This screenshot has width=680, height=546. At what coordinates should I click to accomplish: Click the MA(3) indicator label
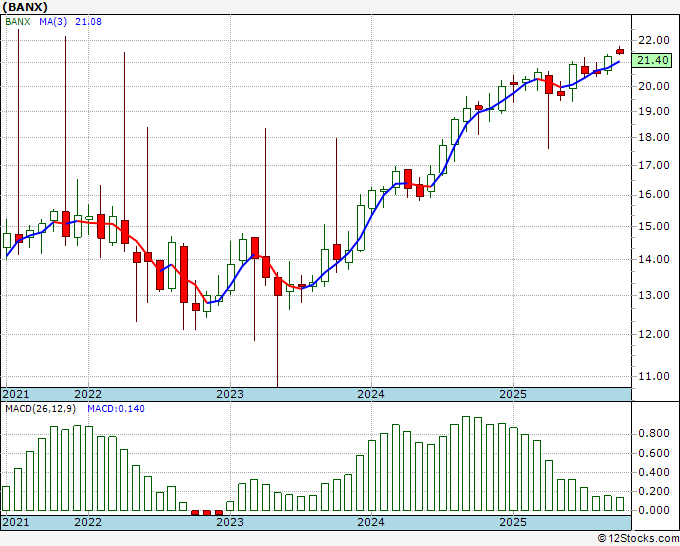pyautogui.click(x=54, y=21)
